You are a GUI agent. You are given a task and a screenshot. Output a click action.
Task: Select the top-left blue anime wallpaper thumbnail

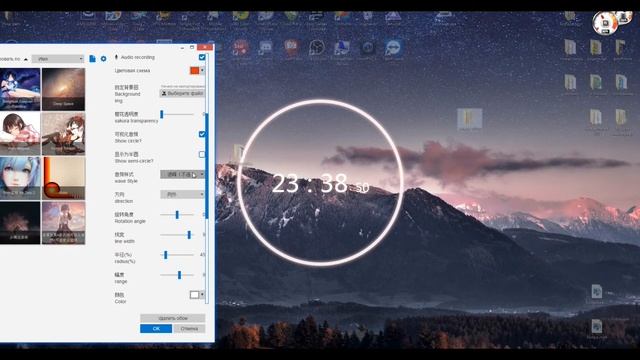tap(20, 89)
